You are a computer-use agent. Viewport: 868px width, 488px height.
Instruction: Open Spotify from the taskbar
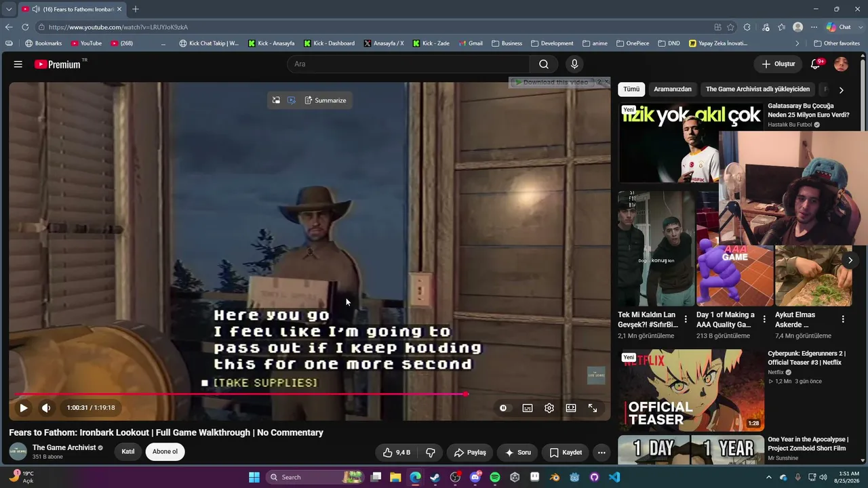pos(495,477)
